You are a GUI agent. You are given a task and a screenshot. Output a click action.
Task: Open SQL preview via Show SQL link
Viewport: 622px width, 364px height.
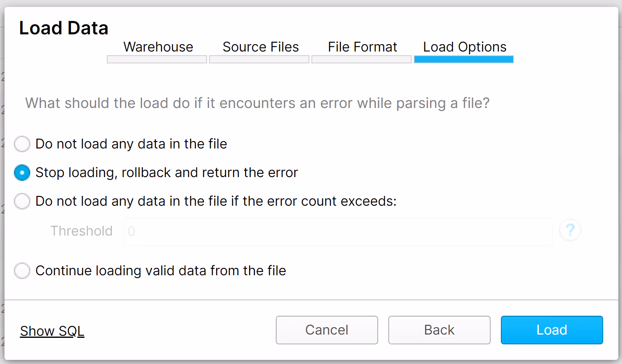(x=52, y=330)
